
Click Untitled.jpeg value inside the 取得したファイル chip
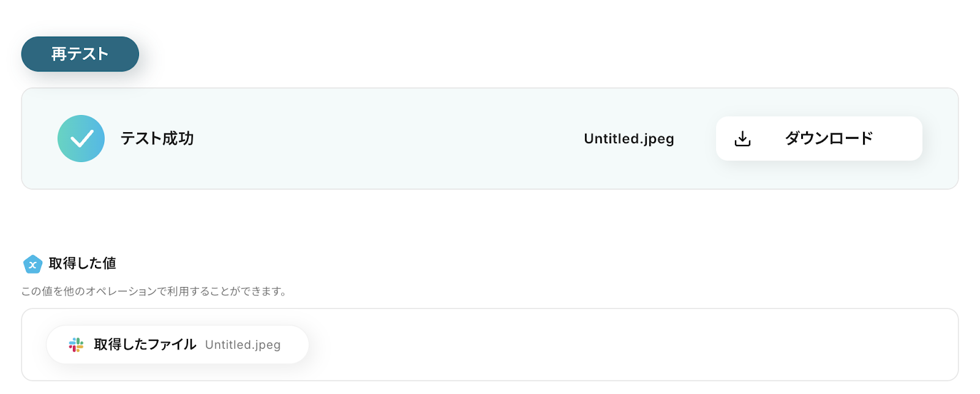(x=243, y=345)
